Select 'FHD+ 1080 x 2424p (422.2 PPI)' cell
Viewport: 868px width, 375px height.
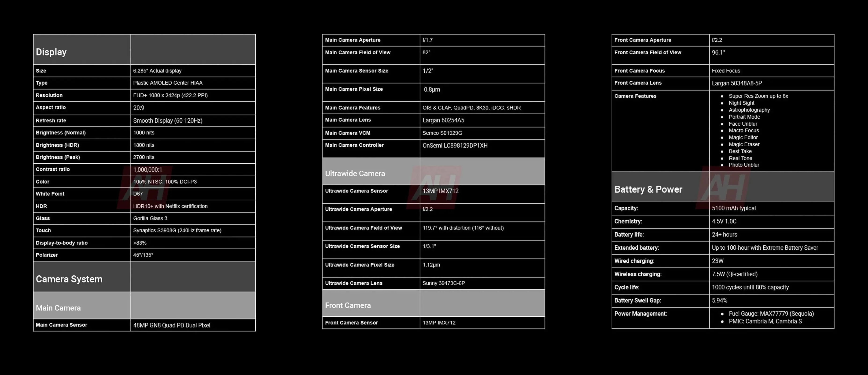[x=170, y=95]
